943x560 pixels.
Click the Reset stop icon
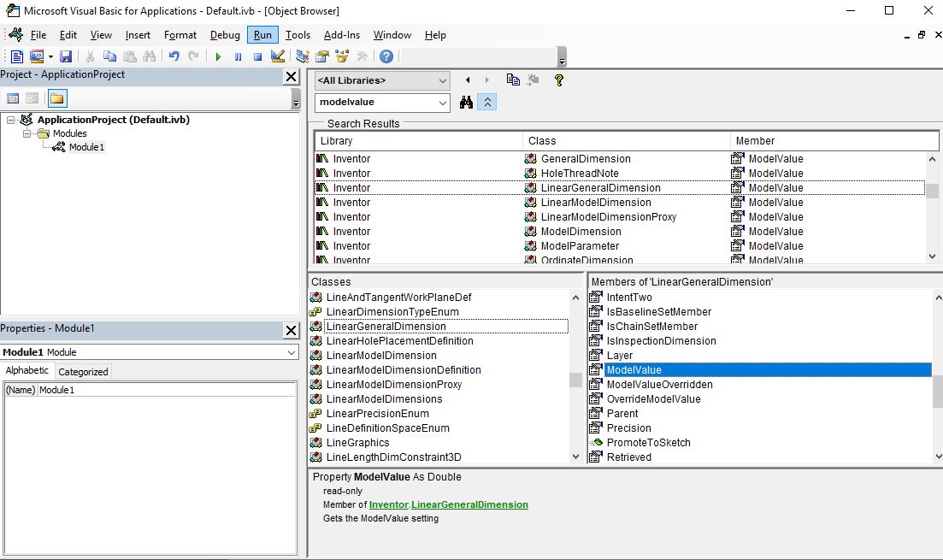pyautogui.click(x=257, y=56)
